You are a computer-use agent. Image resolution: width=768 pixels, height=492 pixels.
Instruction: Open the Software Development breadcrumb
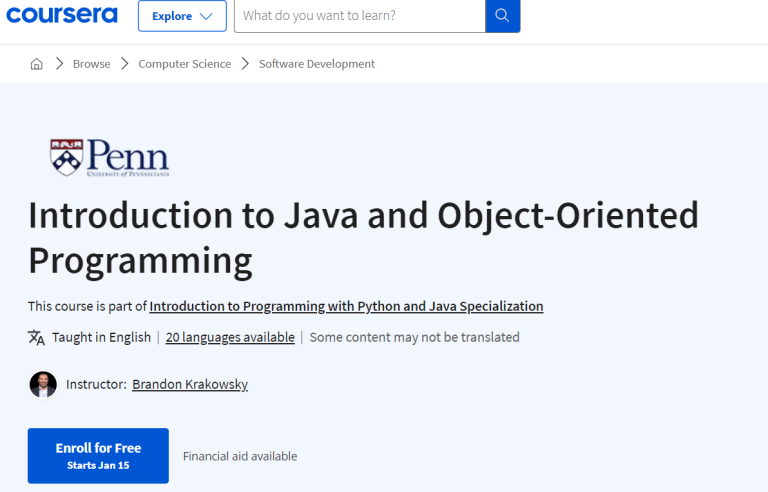click(317, 64)
